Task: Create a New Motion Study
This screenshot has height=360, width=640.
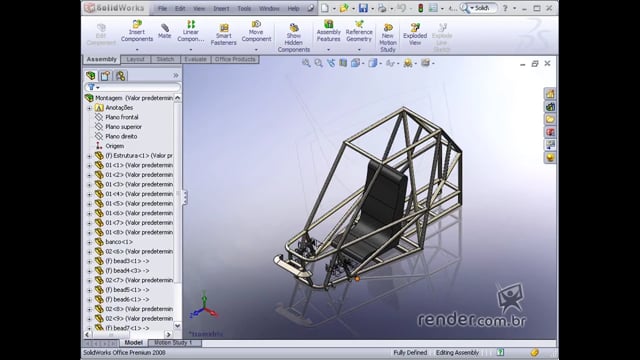Action: coord(388,38)
